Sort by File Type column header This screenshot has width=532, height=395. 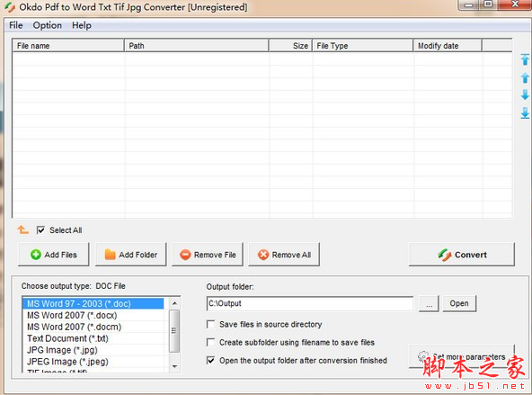(362, 46)
